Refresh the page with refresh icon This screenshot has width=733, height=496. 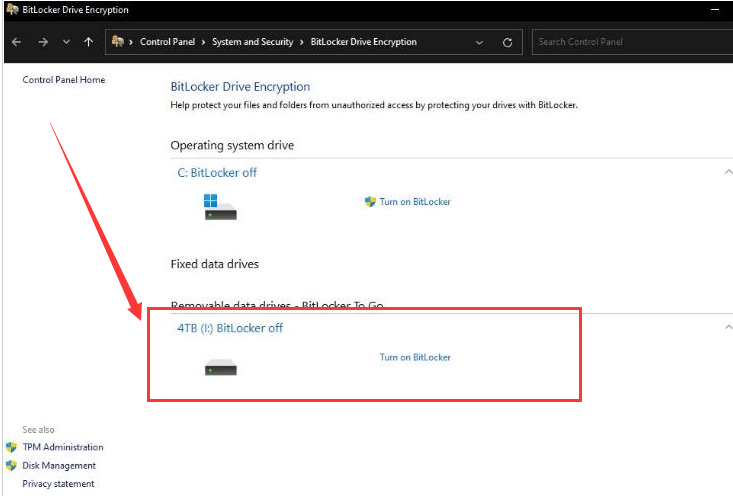507,43
